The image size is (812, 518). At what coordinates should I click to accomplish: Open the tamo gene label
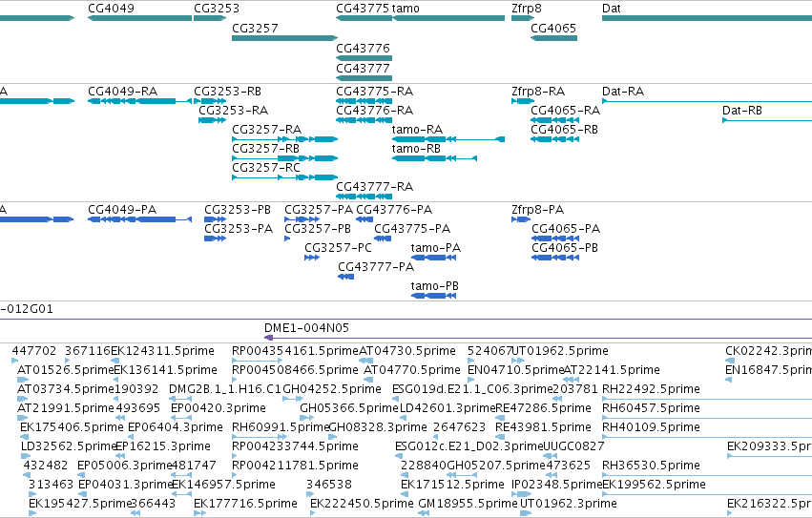[406, 9]
